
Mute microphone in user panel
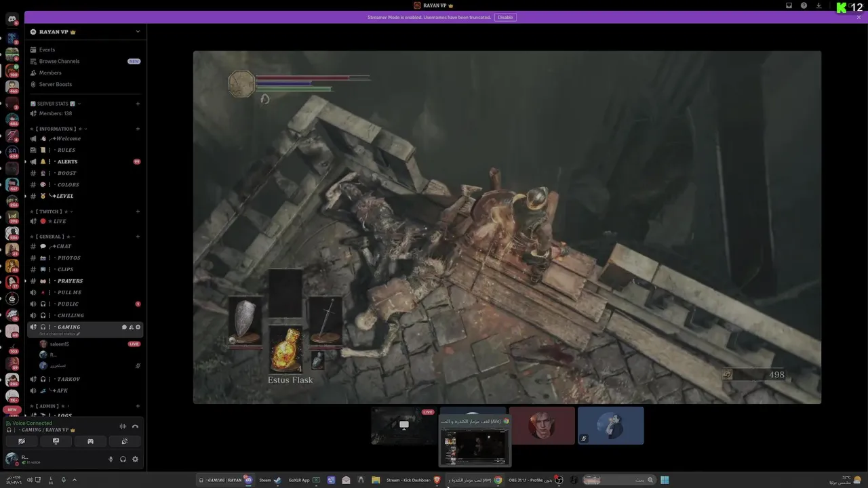click(x=111, y=459)
